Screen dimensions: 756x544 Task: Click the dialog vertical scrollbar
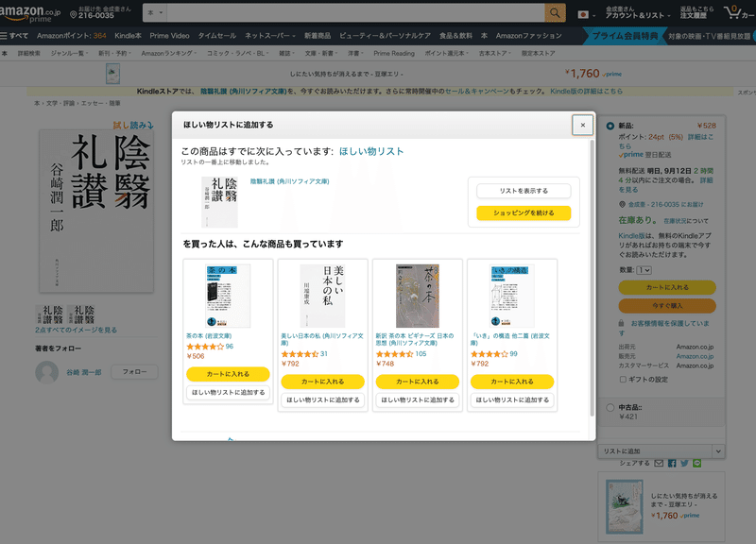(x=593, y=278)
